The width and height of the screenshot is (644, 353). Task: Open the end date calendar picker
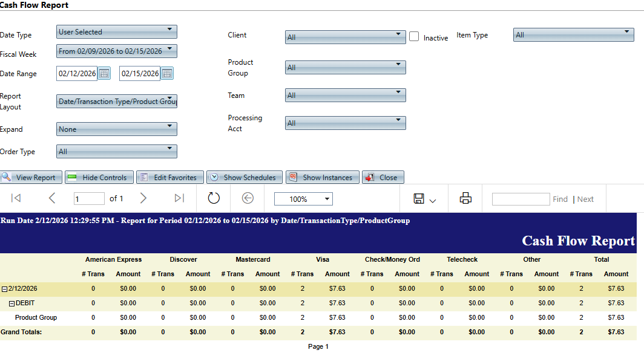[167, 74]
